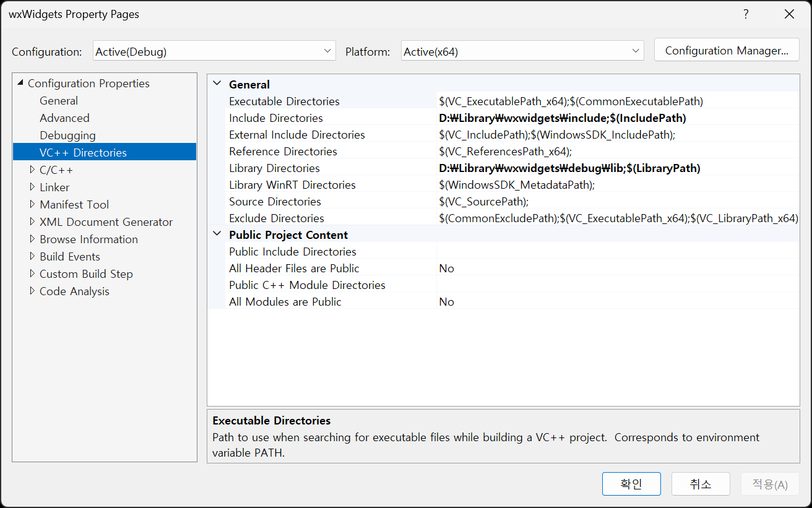The image size is (812, 508).
Task: Select the External Include Directories property
Action: pos(297,134)
